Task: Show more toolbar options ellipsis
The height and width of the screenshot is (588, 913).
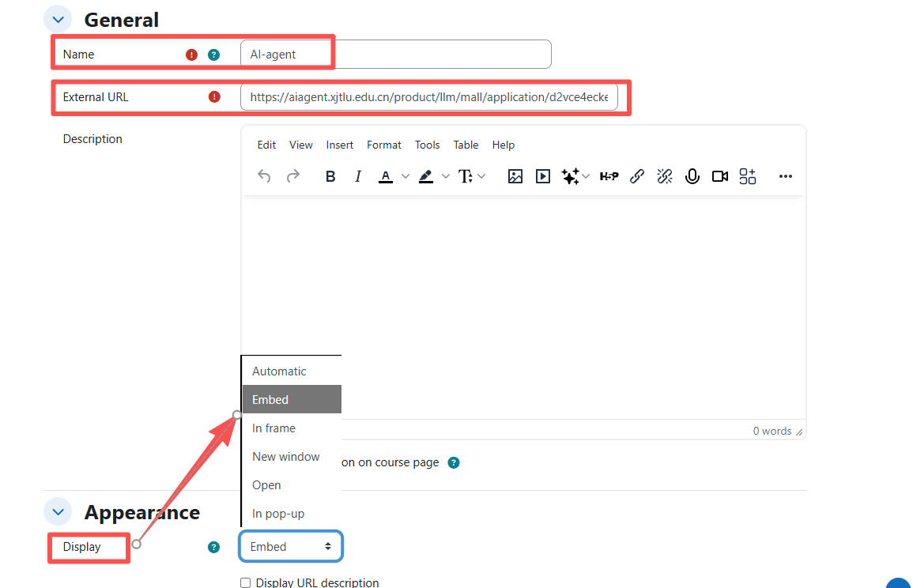Action: [785, 176]
